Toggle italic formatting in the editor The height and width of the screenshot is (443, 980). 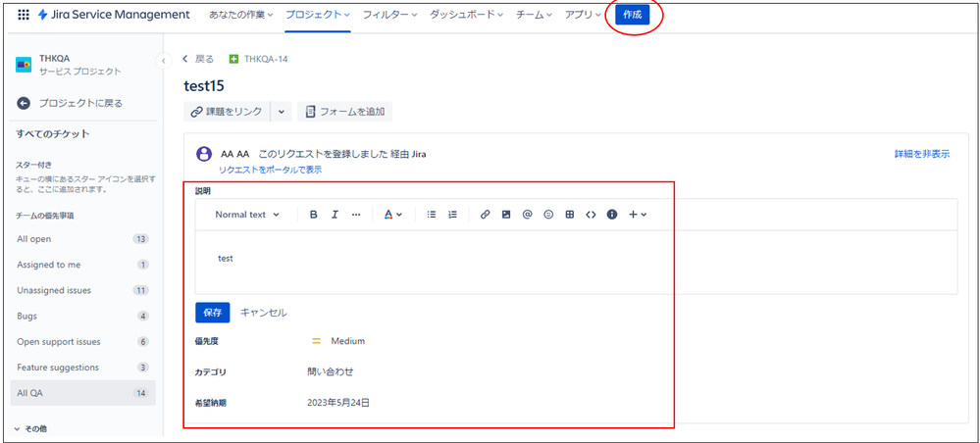[335, 215]
